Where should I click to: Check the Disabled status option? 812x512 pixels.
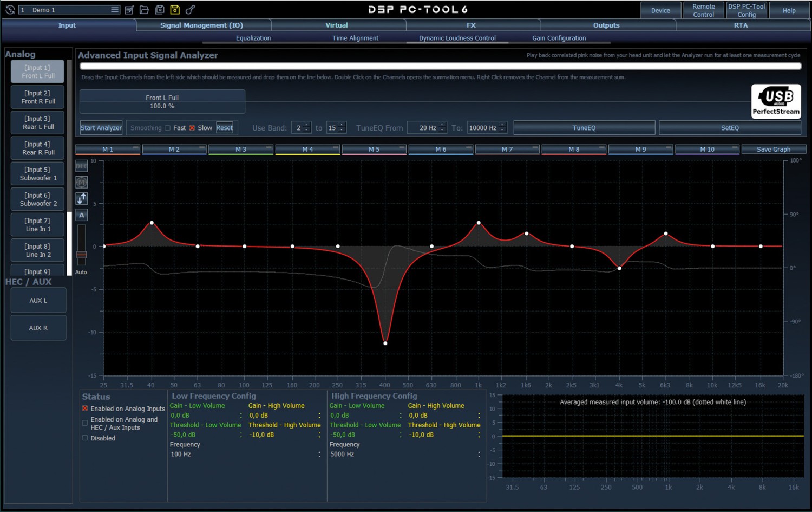click(85, 438)
